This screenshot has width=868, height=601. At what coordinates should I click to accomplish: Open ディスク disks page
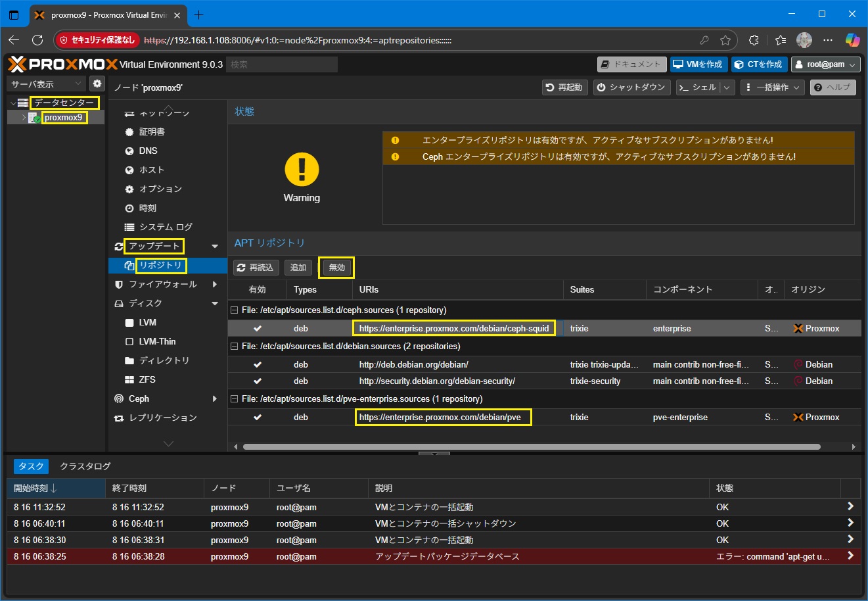145,303
